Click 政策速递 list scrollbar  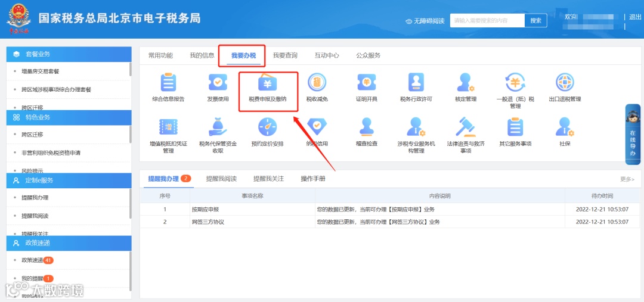click(131, 271)
